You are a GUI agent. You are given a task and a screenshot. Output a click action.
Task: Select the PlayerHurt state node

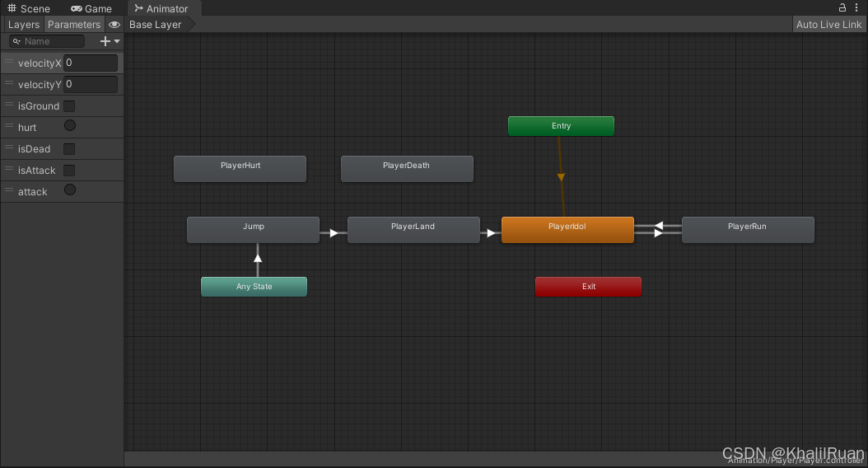240,168
